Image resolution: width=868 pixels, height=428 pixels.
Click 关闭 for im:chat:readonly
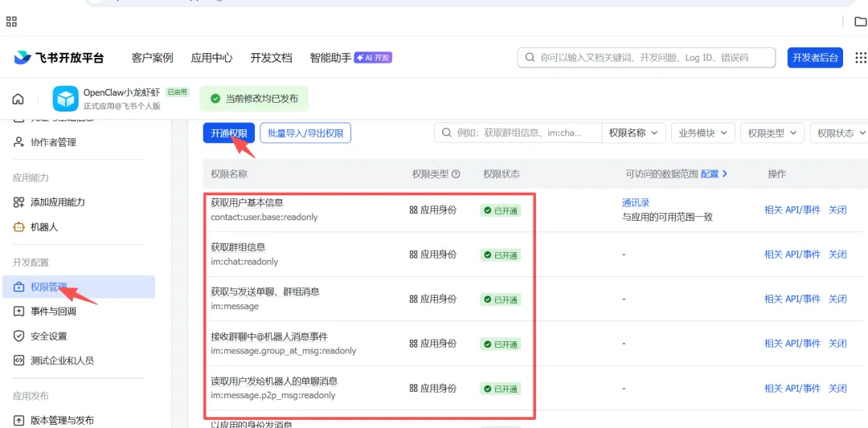(837, 255)
